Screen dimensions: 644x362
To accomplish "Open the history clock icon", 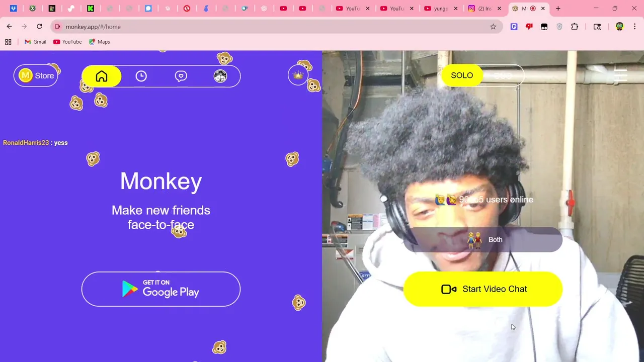I will pos(141,76).
